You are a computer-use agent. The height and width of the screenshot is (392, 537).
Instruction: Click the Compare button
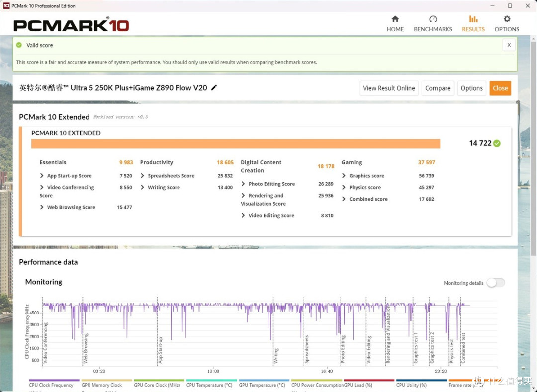(x=438, y=88)
